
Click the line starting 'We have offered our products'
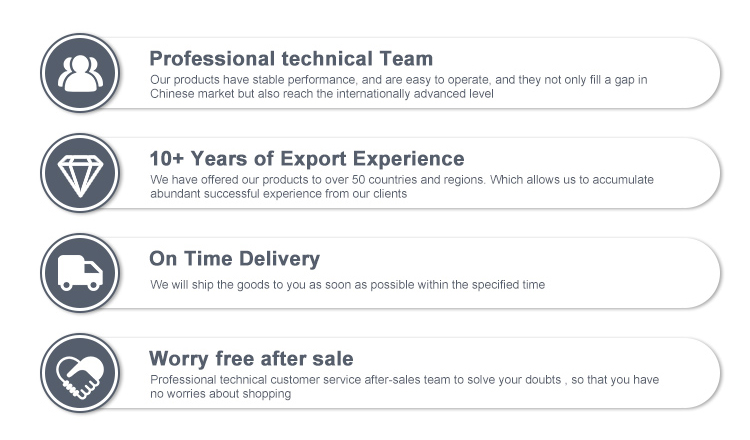(401, 179)
